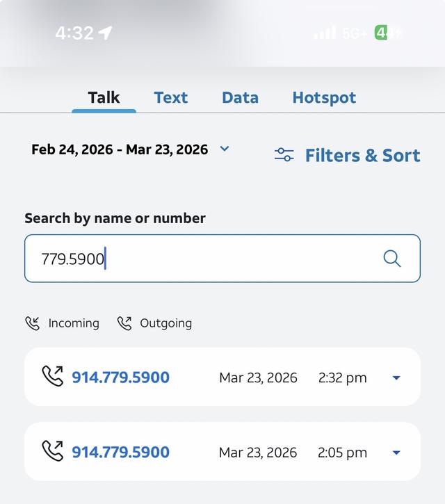Viewport: 445px width, 504px height.
Task: Open the Hotspot tab
Action: [324, 98]
